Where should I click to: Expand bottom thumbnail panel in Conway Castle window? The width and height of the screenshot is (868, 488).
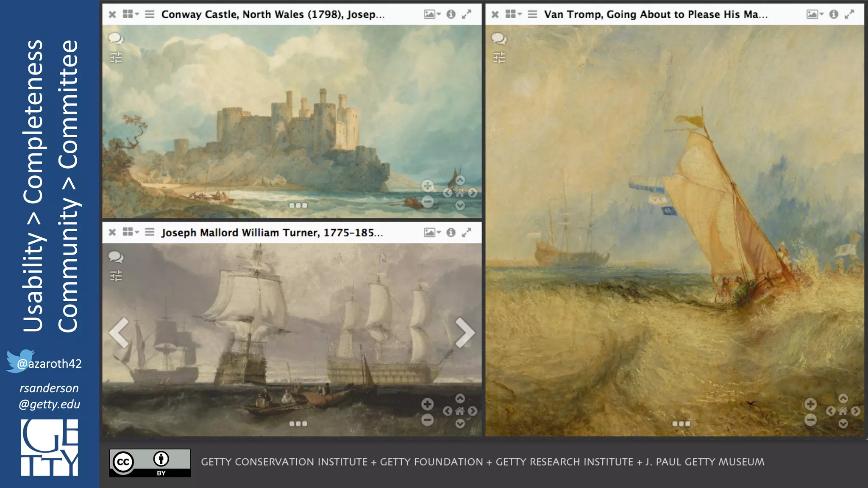pyautogui.click(x=298, y=205)
